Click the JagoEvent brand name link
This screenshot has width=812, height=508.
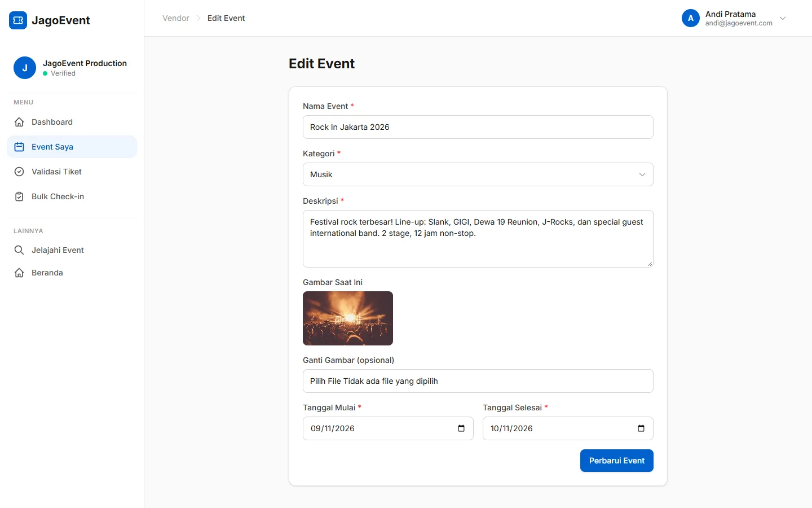click(x=61, y=20)
